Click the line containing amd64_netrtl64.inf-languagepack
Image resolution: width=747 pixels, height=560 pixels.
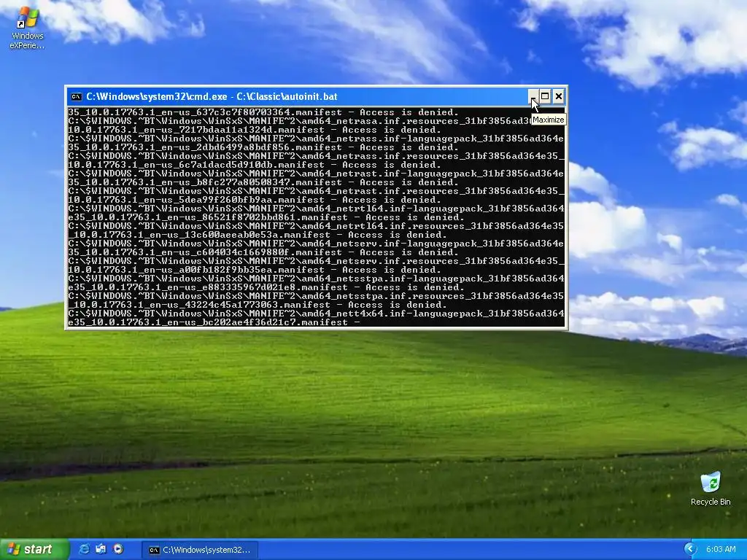click(316, 209)
